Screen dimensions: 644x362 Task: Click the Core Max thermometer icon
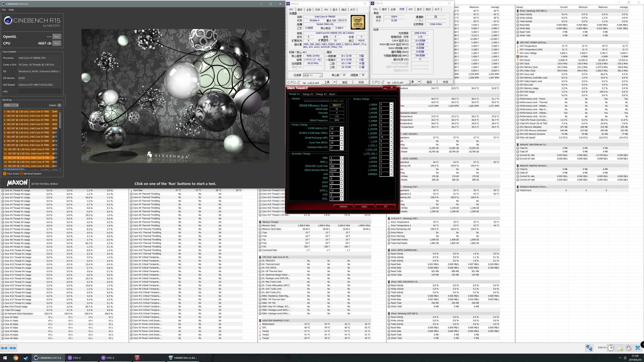pyautogui.click(x=131, y=190)
